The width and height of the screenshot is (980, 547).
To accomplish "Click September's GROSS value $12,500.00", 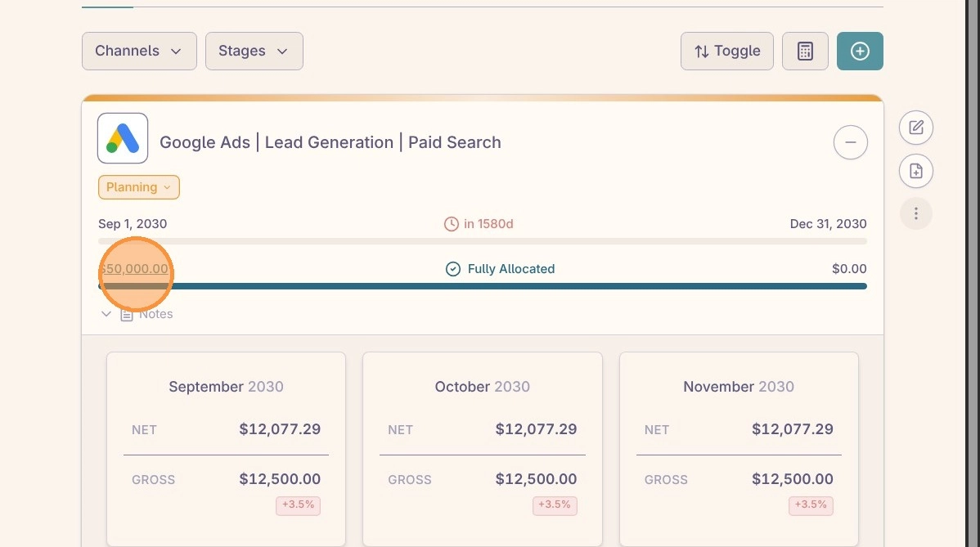I will click(280, 480).
